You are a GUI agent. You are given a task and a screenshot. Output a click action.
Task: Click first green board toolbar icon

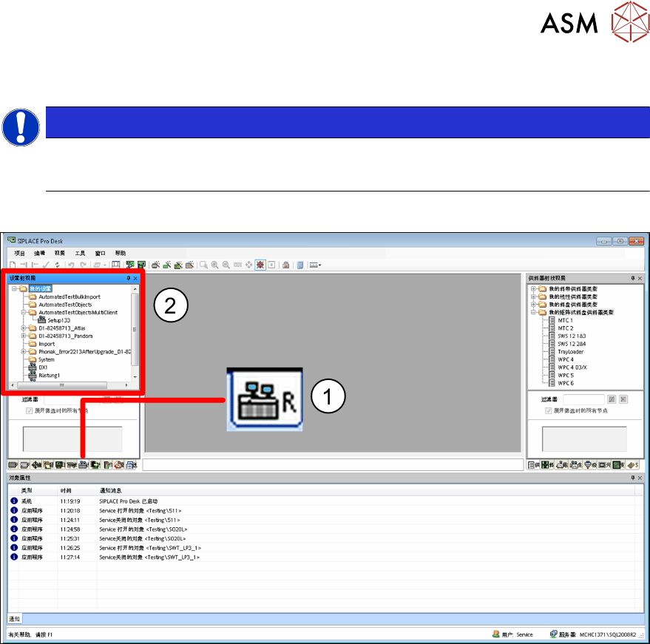(x=130, y=265)
